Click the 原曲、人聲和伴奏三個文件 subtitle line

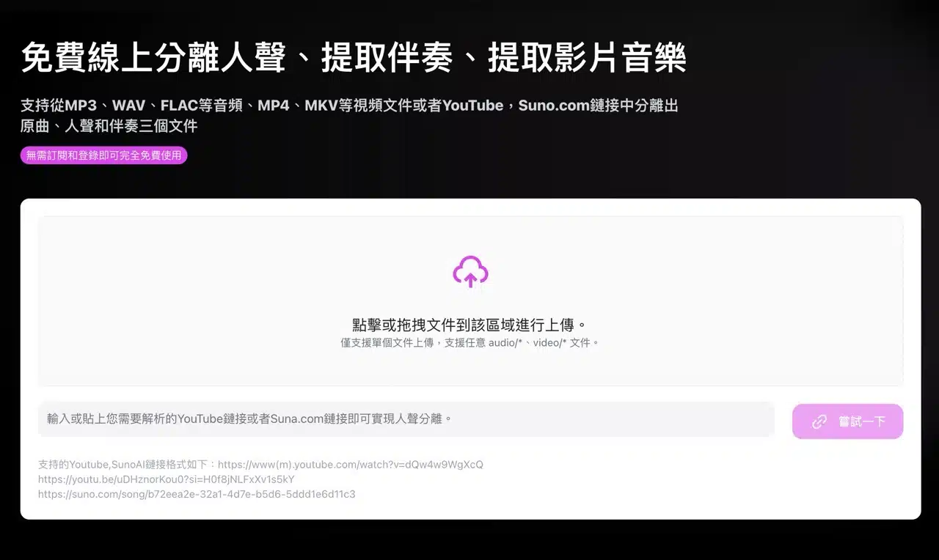pyautogui.click(x=109, y=126)
